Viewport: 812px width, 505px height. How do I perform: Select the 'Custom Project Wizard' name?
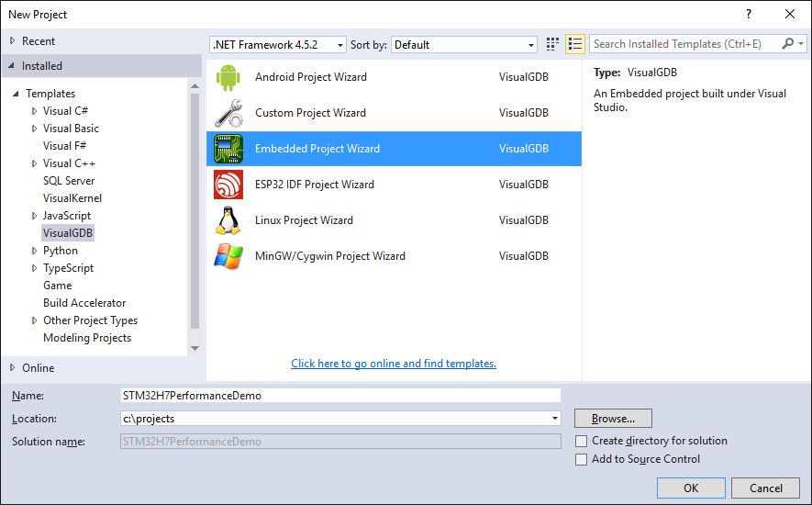(x=310, y=113)
